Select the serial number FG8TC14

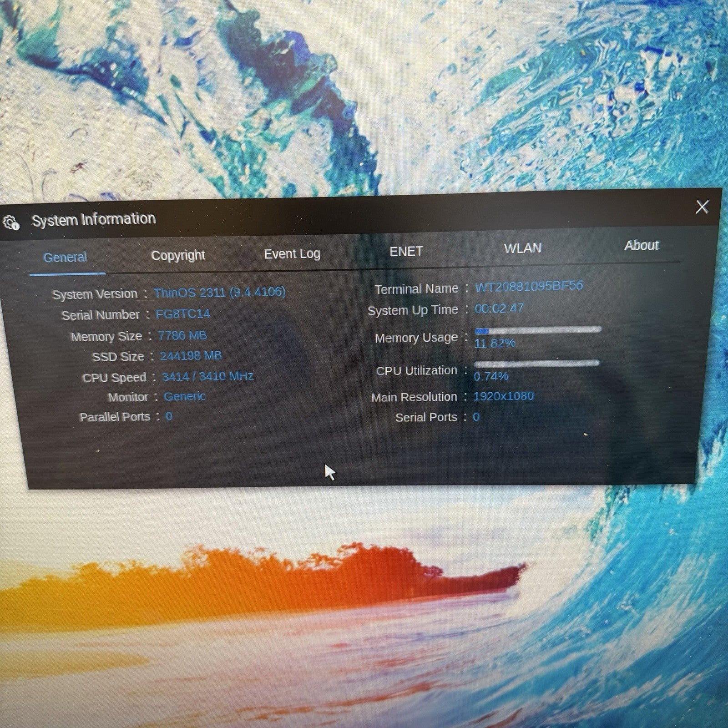tap(182, 314)
